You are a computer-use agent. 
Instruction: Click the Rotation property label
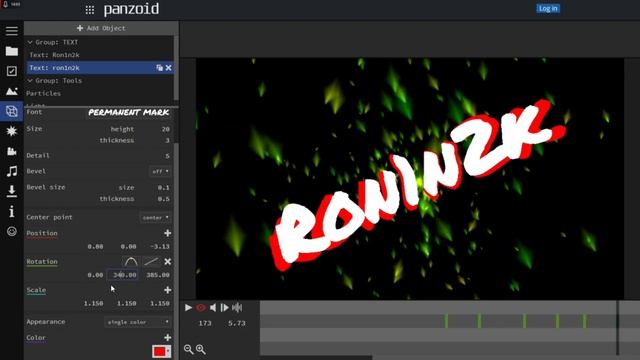tap(42, 262)
